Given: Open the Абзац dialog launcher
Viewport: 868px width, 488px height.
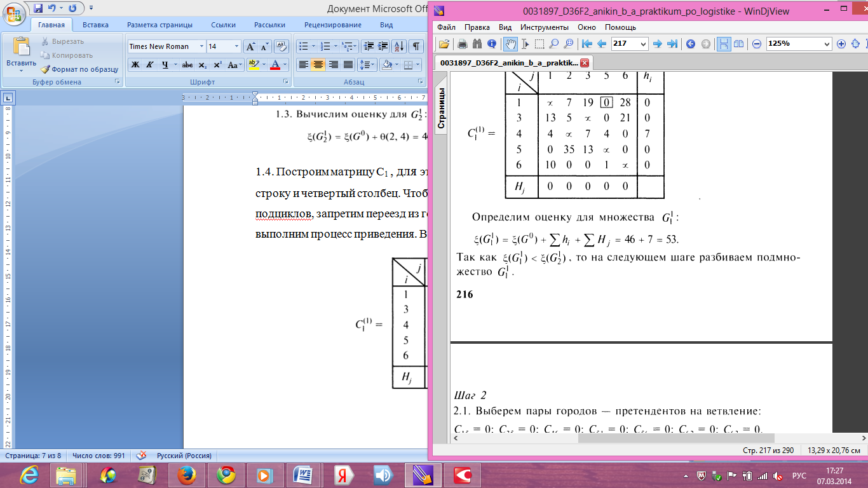Looking at the screenshot, I should point(421,82).
